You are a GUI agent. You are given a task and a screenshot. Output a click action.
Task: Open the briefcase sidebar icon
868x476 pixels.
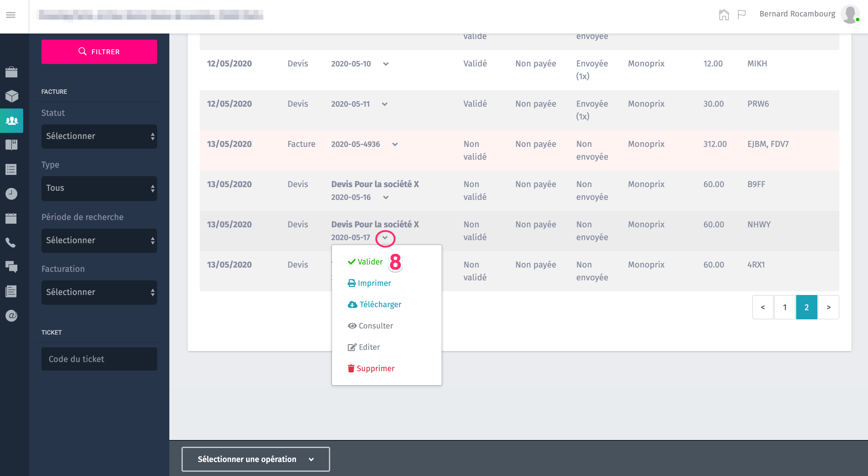pos(12,72)
